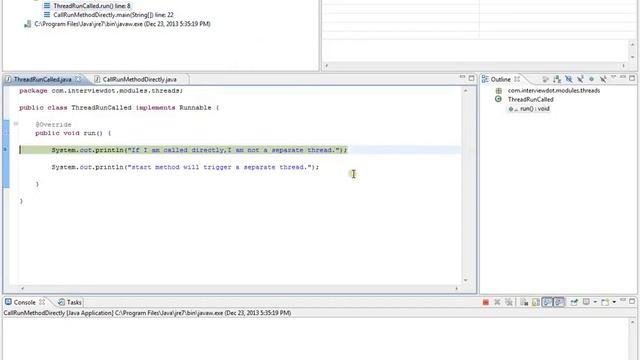Click the Console launch description text
This screenshot has width=640, height=360.
click(x=147, y=313)
